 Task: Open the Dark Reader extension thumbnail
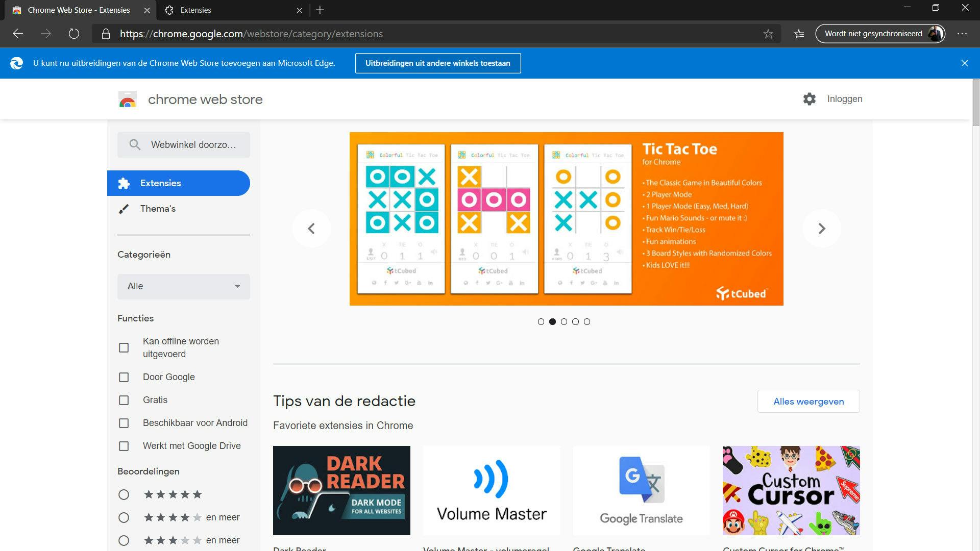pos(341,490)
